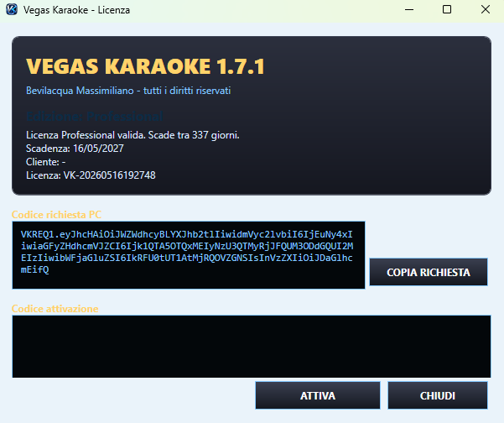The image size is (504, 423).
Task: Click the 'VEGAS KARAOKE 1.7.1' heading
Action: pos(145,66)
